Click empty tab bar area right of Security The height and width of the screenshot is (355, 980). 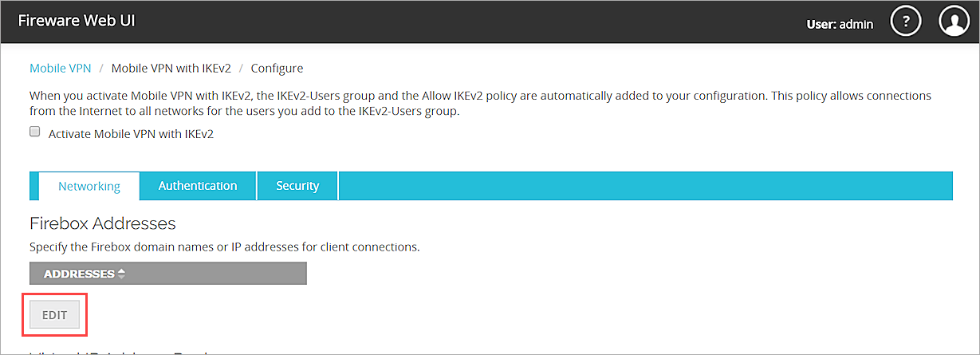coord(638,186)
